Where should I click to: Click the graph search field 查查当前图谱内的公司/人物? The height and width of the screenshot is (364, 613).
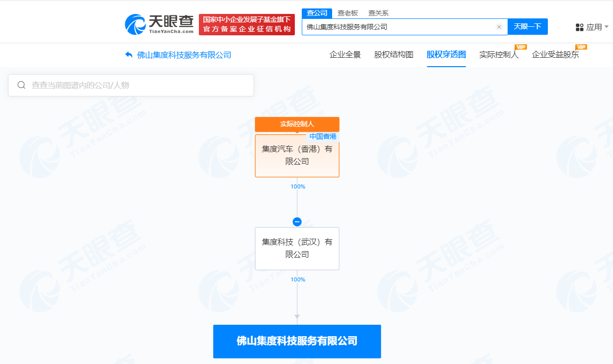[131, 85]
